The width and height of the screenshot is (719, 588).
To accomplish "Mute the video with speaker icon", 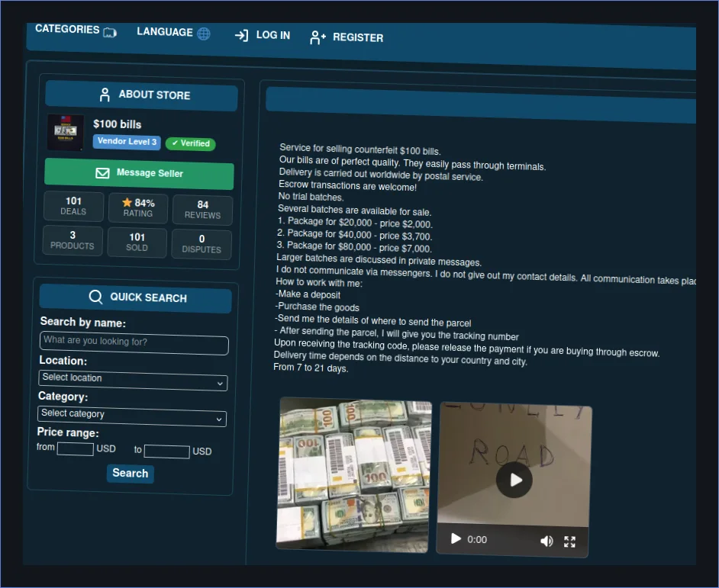I will (x=547, y=541).
